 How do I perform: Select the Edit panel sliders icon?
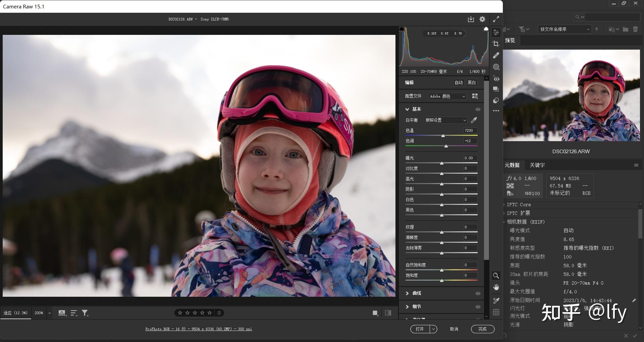click(x=496, y=33)
